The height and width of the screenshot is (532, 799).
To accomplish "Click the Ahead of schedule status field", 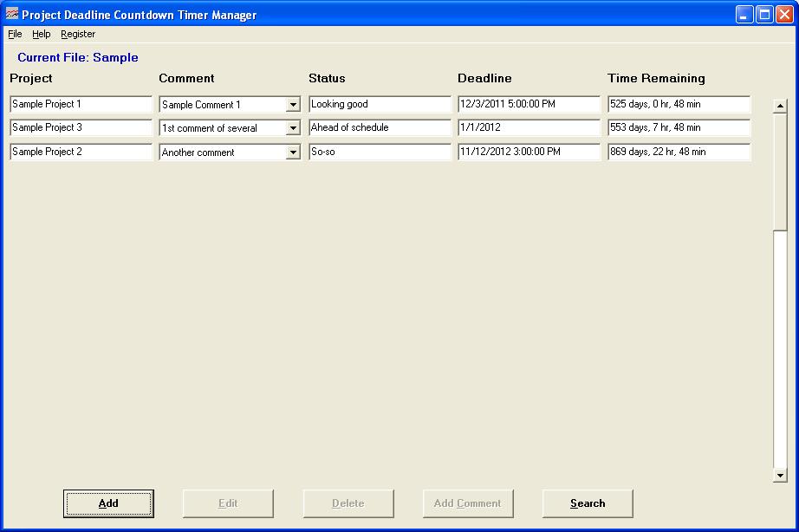I will [380, 127].
